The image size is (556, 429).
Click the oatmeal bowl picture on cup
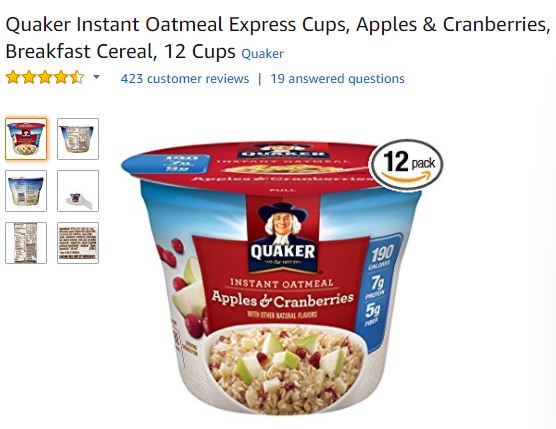(284, 367)
